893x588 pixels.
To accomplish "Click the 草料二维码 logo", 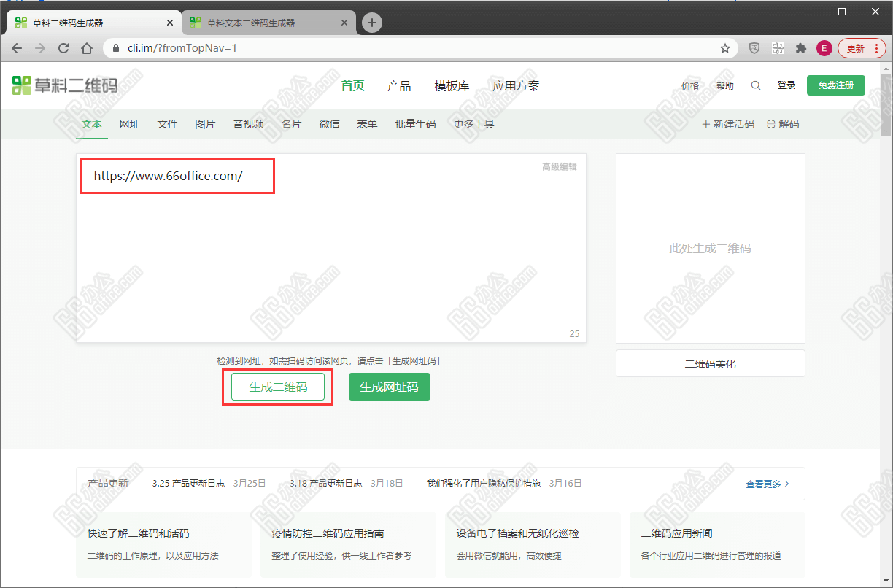I will click(65, 85).
